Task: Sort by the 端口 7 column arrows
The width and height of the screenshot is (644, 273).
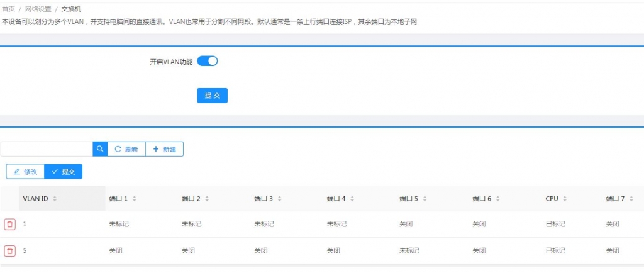Action: click(631, 199)
